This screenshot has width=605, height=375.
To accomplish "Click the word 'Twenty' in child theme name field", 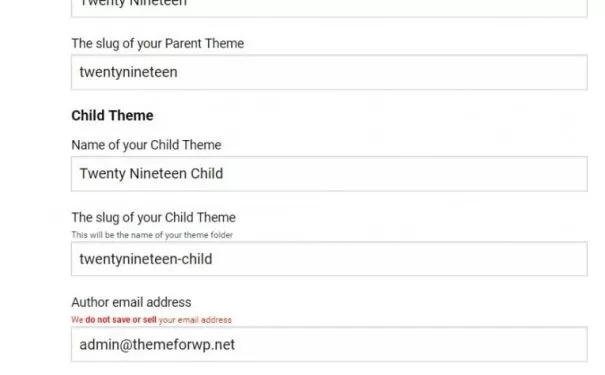I will 103,174.
